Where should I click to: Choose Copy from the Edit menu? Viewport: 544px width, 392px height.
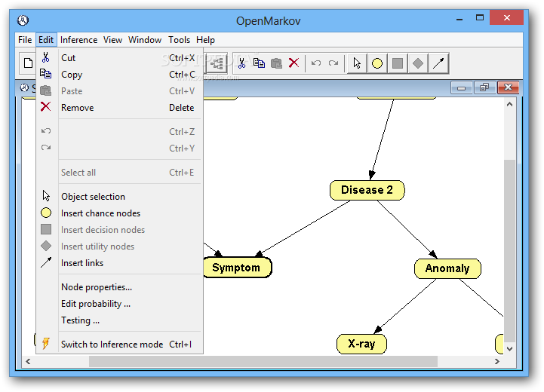tap(119, 75)
